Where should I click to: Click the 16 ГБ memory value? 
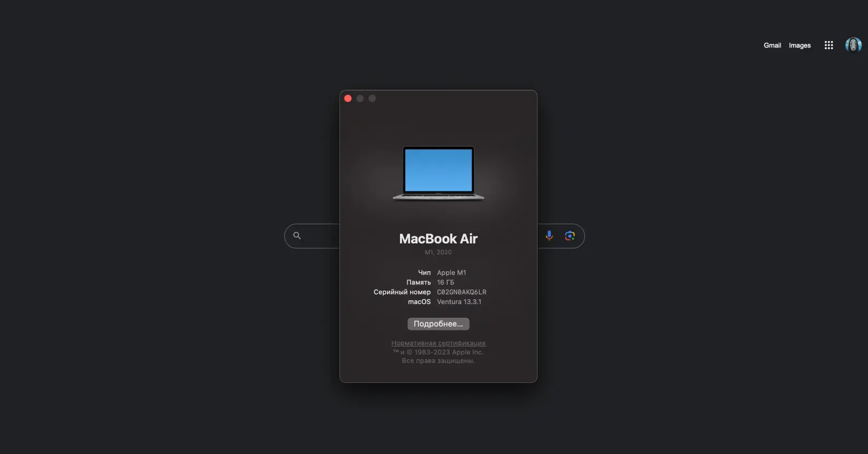(x=445, y=282)
